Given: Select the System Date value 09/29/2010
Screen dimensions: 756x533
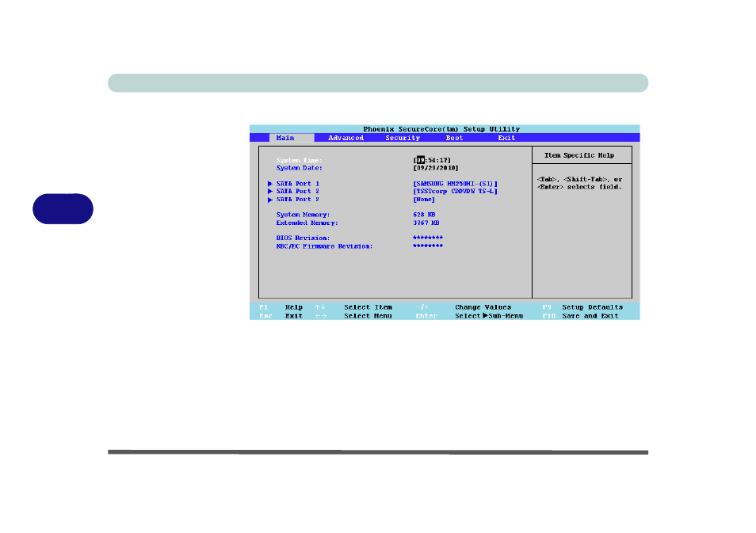Looking at the screenshot, I should [436, 168].
